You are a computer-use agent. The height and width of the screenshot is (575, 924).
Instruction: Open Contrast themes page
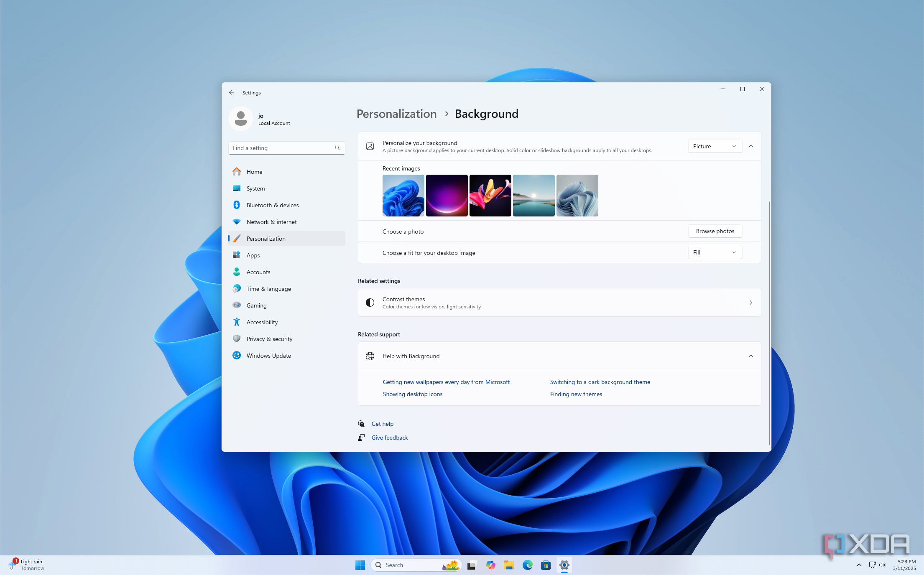559,303
